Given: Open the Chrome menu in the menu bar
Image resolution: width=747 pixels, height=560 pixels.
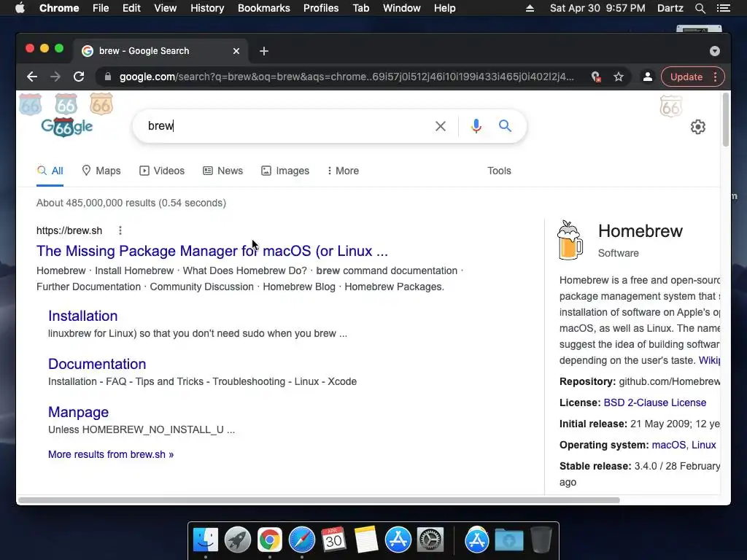Looking at the screenshot, I should point(59,8).
